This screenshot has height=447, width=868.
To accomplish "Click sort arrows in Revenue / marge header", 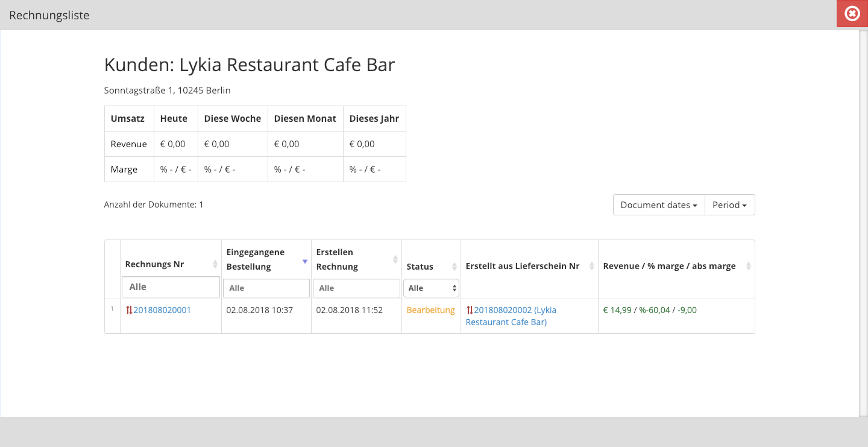I will click(x=749, y=266).
